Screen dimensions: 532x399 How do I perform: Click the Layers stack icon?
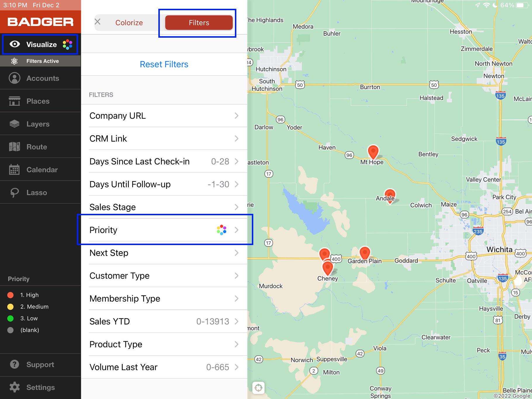point(14,124)
